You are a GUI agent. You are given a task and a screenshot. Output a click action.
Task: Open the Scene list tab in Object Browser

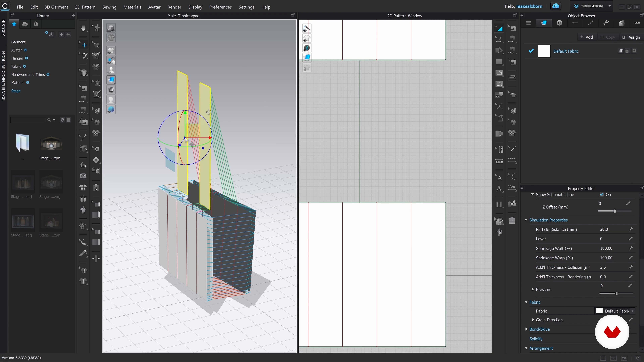click(x=528, y=23)
